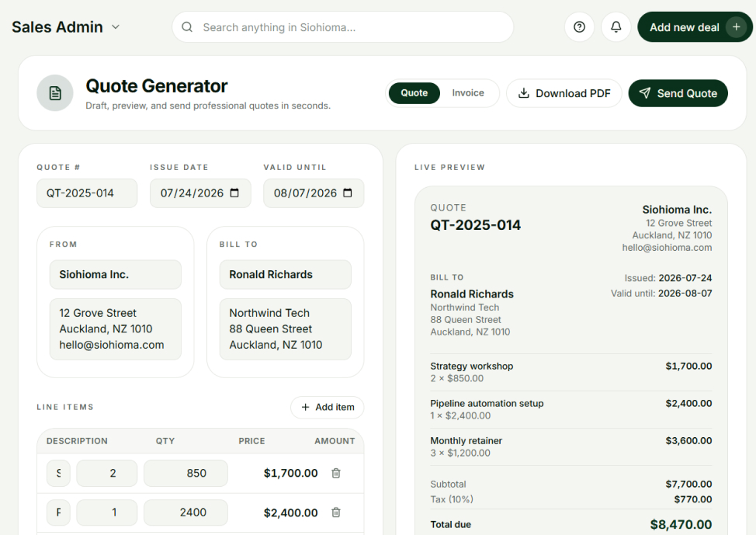Screen dimensions: 756x535
Task: Click the Total due $8,470.00 value
Action: [681, 524]
